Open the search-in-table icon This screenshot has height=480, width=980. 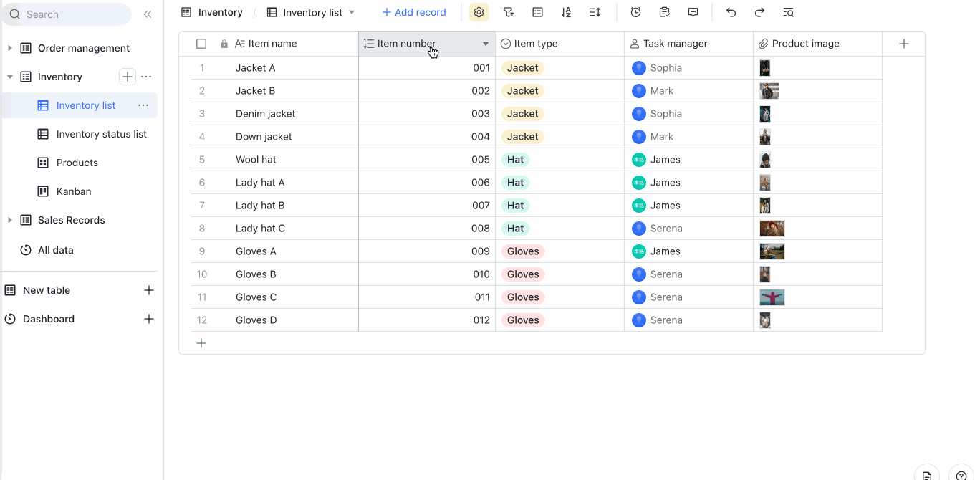click(x=789, y=12)
